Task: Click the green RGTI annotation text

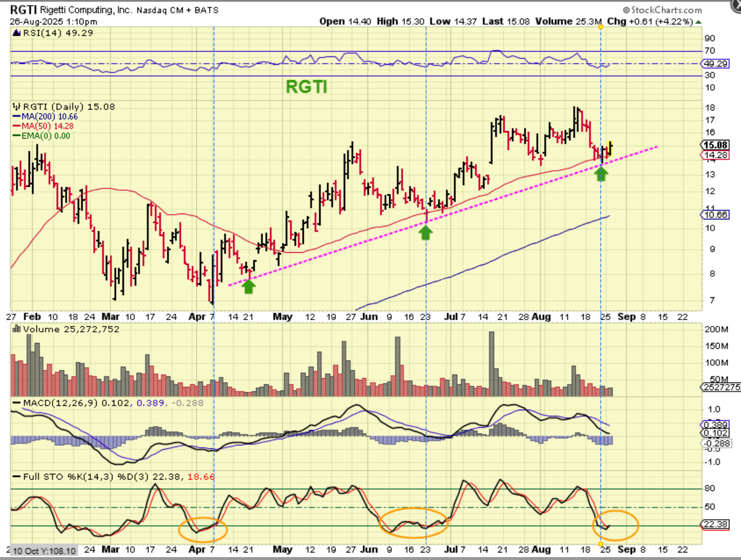Action: (306, 87)
